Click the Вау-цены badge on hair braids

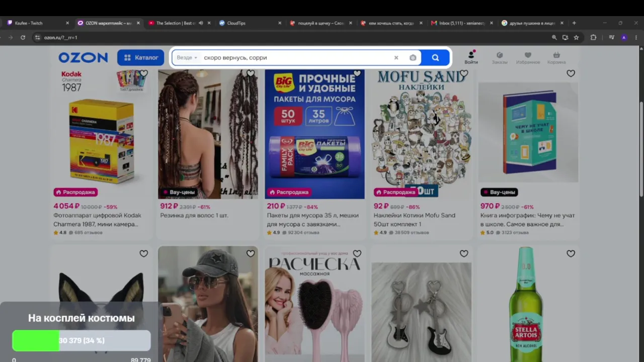tap(179, 192)
